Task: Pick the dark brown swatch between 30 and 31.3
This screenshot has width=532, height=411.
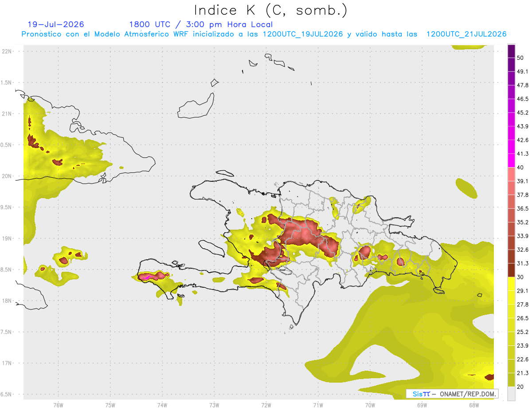Action: click(511, 270)
